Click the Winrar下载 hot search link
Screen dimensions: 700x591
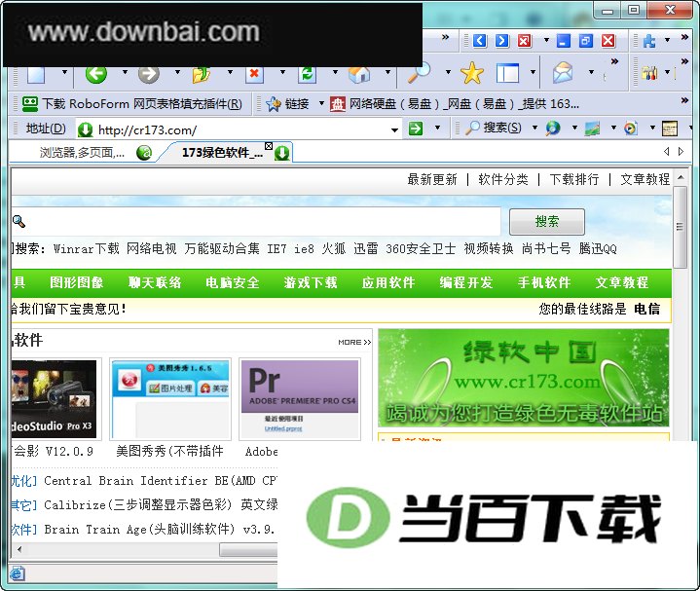point(86,248)
